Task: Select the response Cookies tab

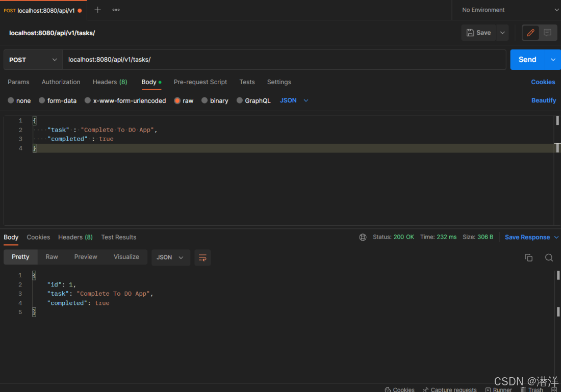Action: [x=38, y=237]
